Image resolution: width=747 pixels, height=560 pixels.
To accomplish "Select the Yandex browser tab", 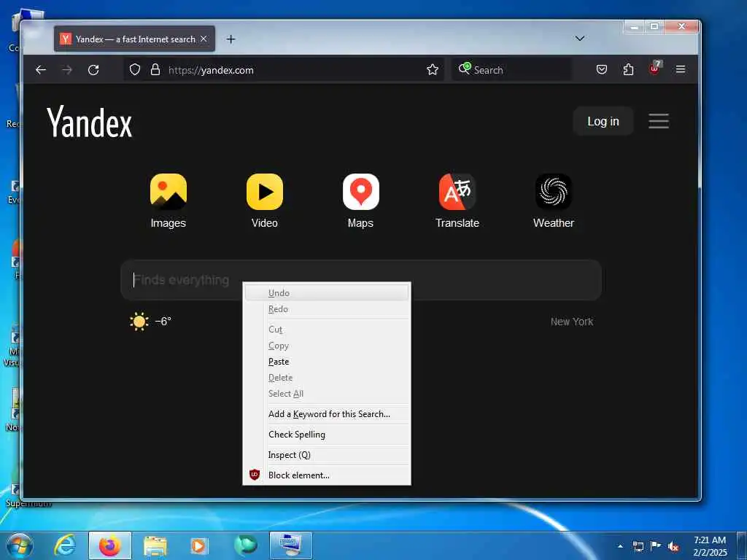I will [134, 39].
